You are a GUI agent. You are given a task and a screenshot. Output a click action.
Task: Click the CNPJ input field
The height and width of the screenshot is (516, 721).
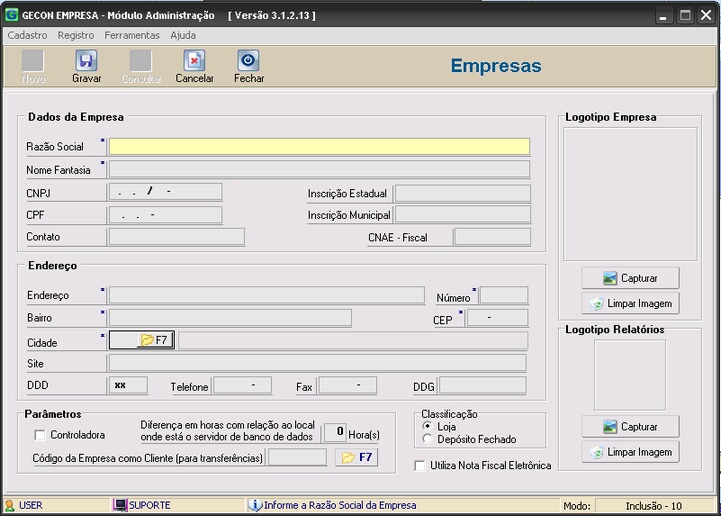pos(165,191)
